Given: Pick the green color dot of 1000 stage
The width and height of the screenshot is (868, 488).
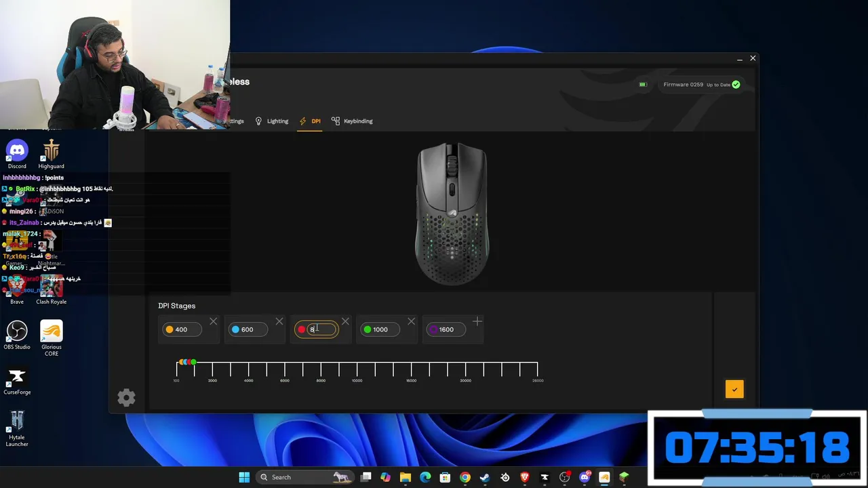Looking at the screenshot, I should (368, 329).
